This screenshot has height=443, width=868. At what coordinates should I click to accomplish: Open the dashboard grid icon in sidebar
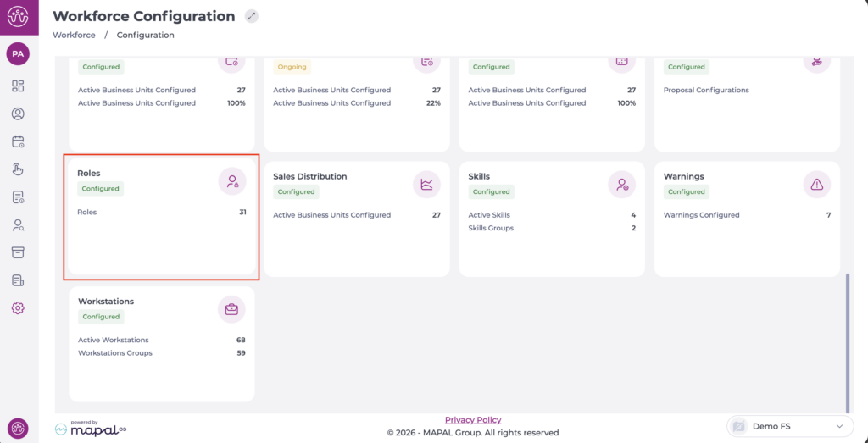[18, 86]
